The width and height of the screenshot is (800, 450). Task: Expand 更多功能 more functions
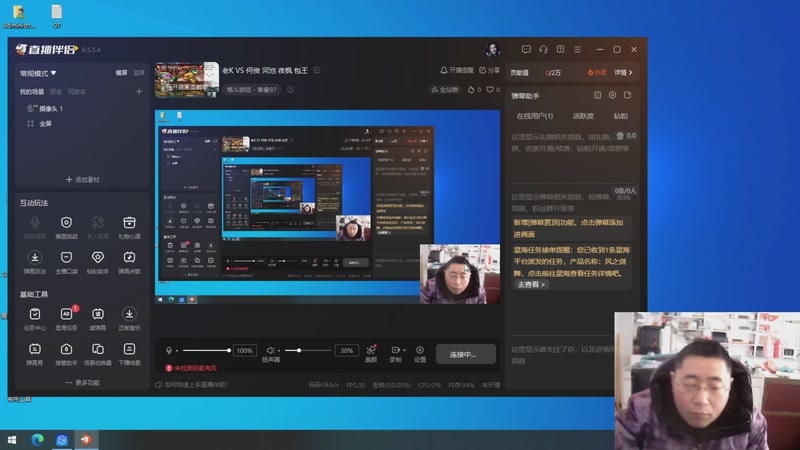coord(82,383)
